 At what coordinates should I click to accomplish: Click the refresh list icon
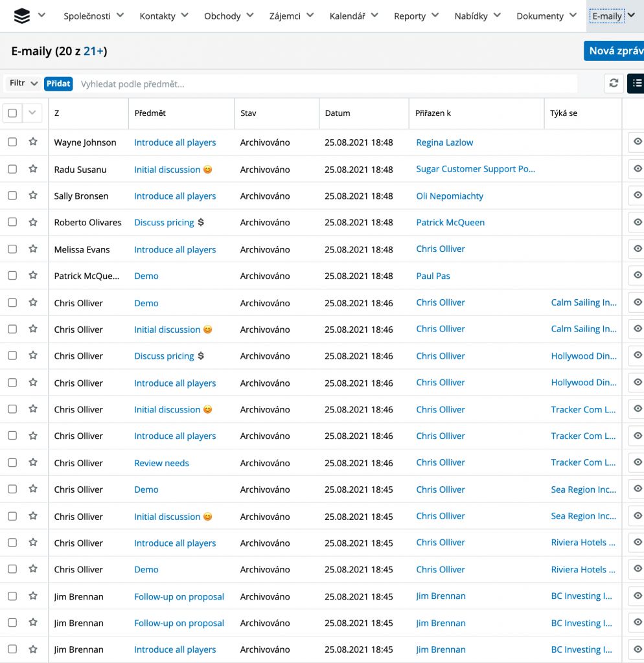(613, 84)
